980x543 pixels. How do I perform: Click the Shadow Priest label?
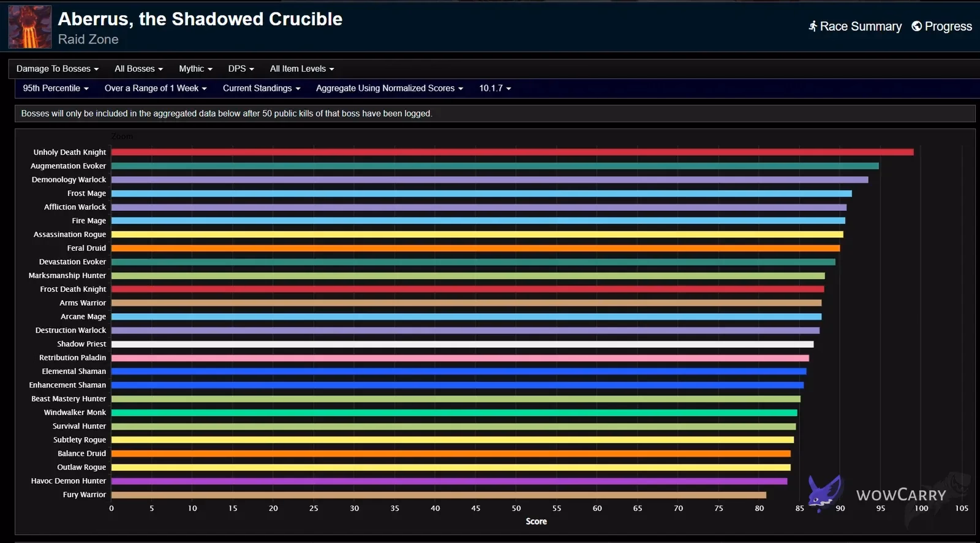point(81,344)
